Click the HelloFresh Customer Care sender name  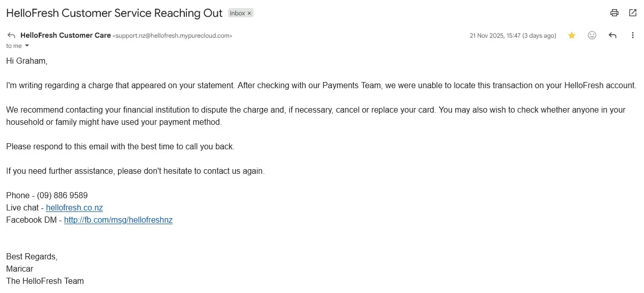coord(66,36)
